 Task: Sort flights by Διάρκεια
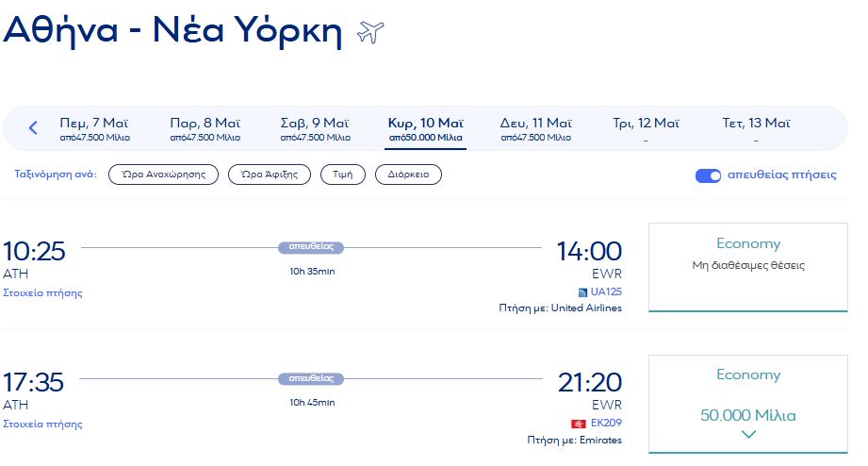click(408, 175)
